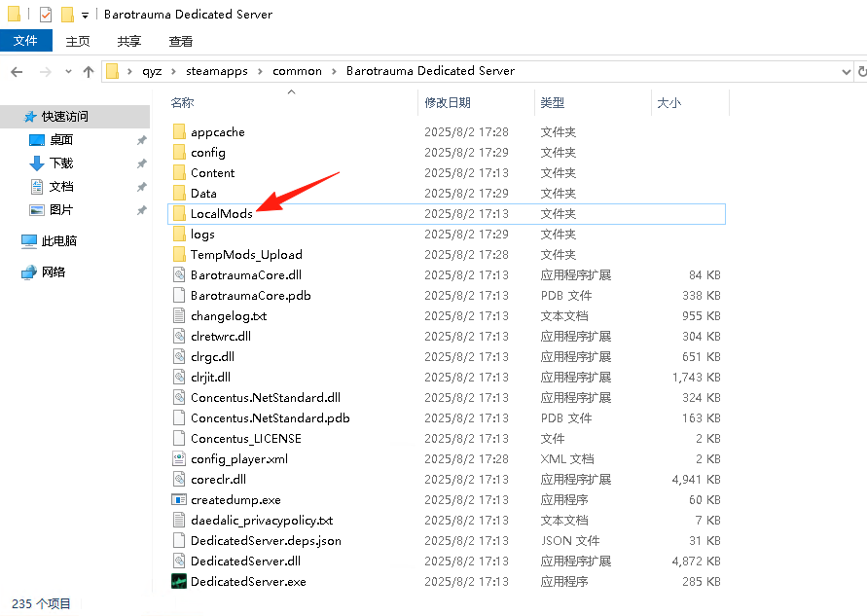
Task: Switch to the 主页 ribbon tab
Action: point(78,42)
